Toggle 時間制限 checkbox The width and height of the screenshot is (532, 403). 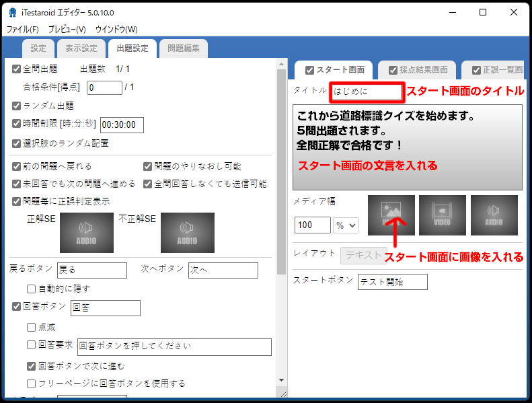[16, 123]
